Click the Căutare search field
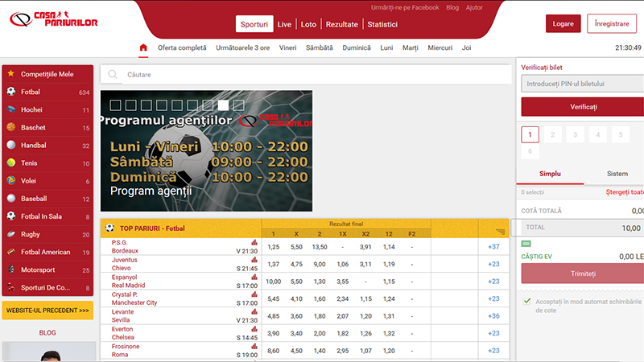 click(x=306, y=74)
